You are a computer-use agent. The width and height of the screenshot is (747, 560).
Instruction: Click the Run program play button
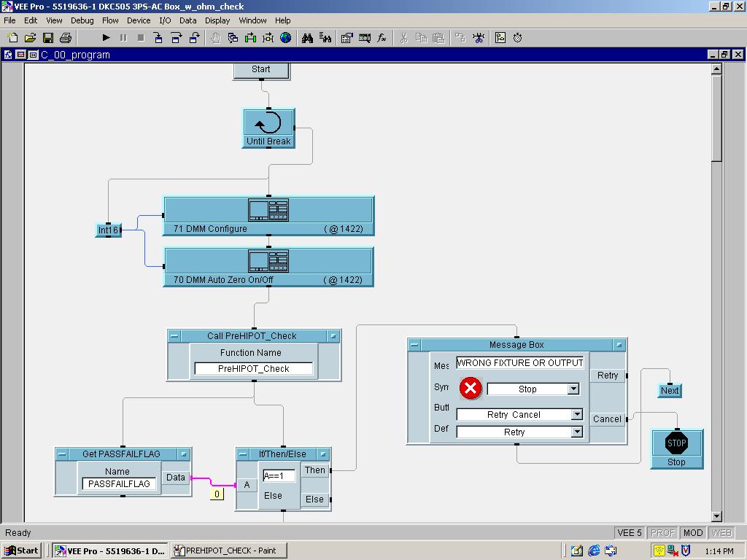106,38
